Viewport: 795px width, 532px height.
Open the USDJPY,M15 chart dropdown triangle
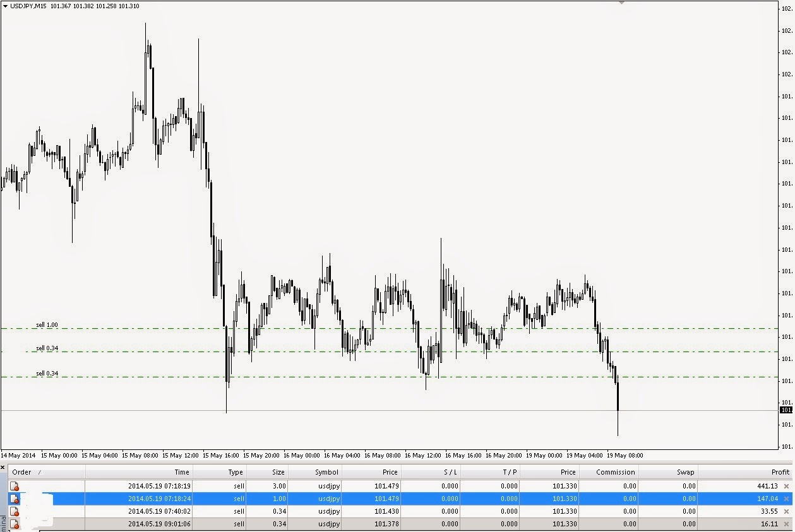click(x=5, y=6)
